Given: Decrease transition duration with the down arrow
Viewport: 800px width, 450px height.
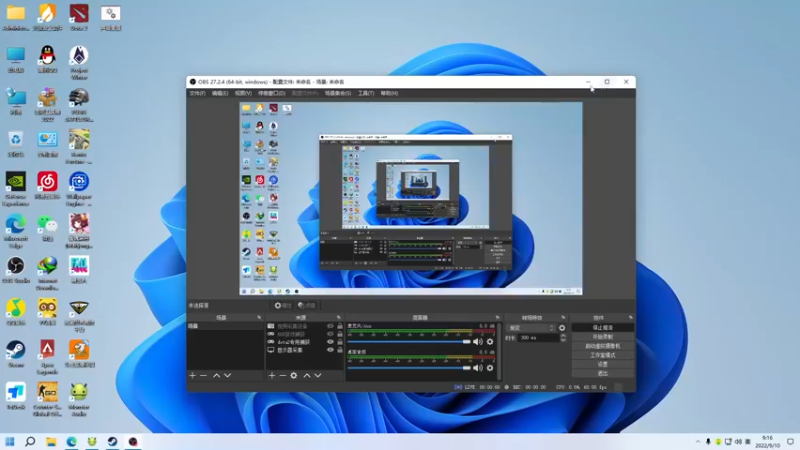Looking at the screenshot, I should click(x=563, y=340).
